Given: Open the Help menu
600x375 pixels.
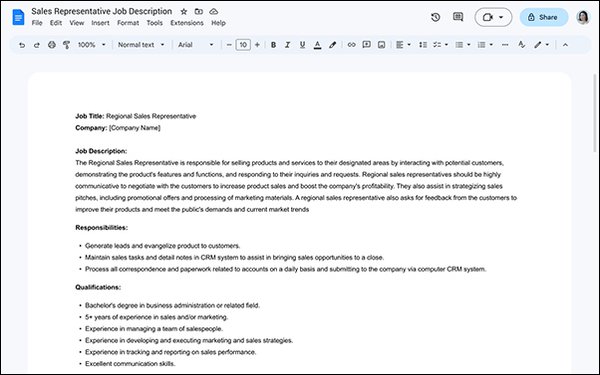Looking at the screenshot, I should click(x=218, y=23).
